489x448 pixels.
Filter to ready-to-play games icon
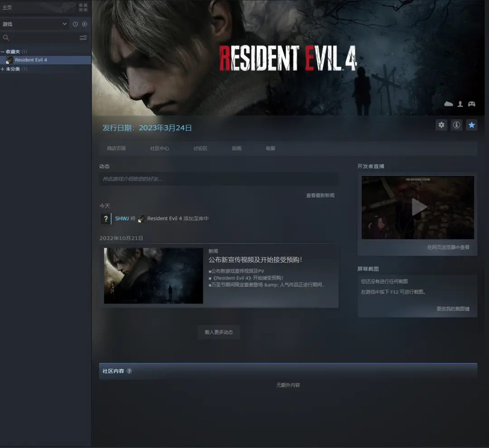pos(85,24)
